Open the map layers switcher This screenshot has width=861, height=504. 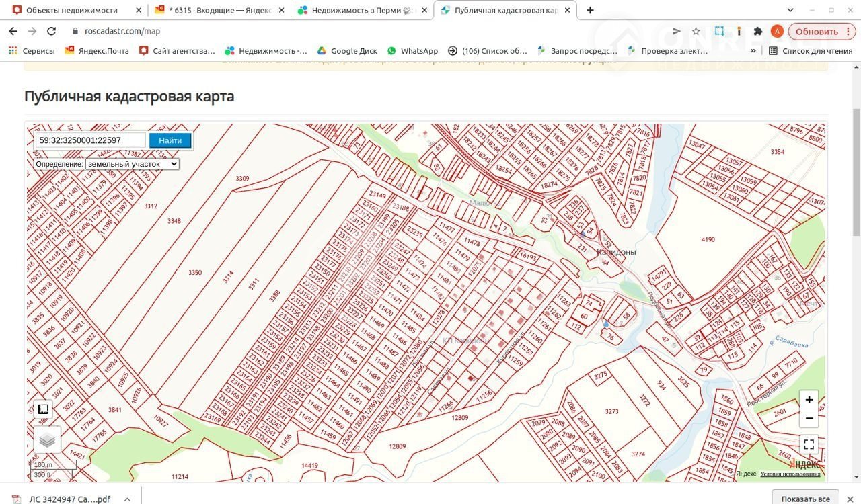point(47,440)
